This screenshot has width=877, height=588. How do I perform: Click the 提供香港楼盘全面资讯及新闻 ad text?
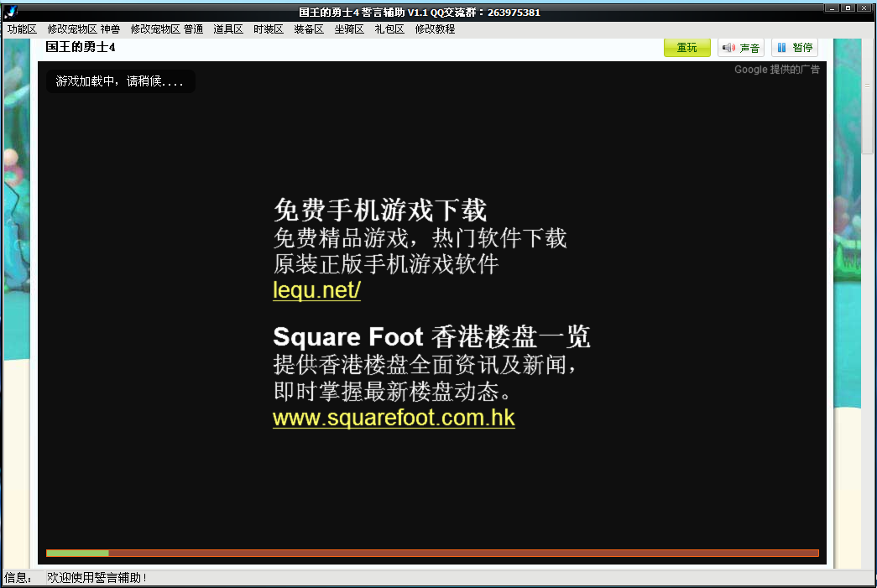pos(425,364)
